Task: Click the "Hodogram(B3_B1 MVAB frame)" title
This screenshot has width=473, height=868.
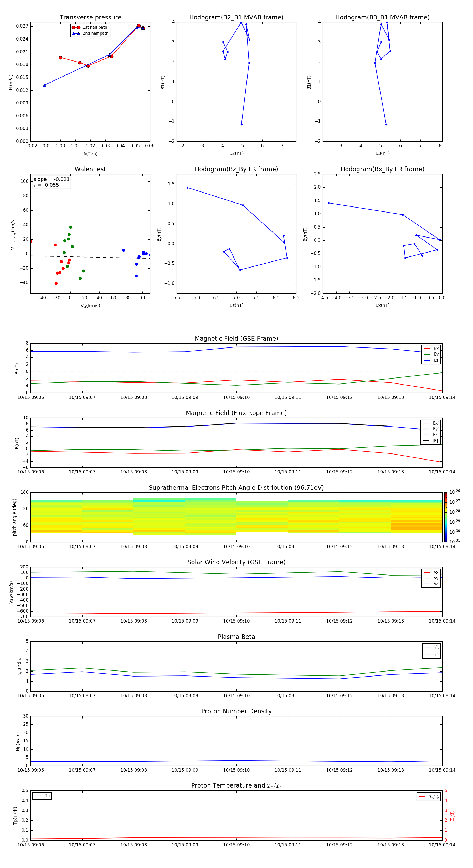Action: [x=382, y=18]
